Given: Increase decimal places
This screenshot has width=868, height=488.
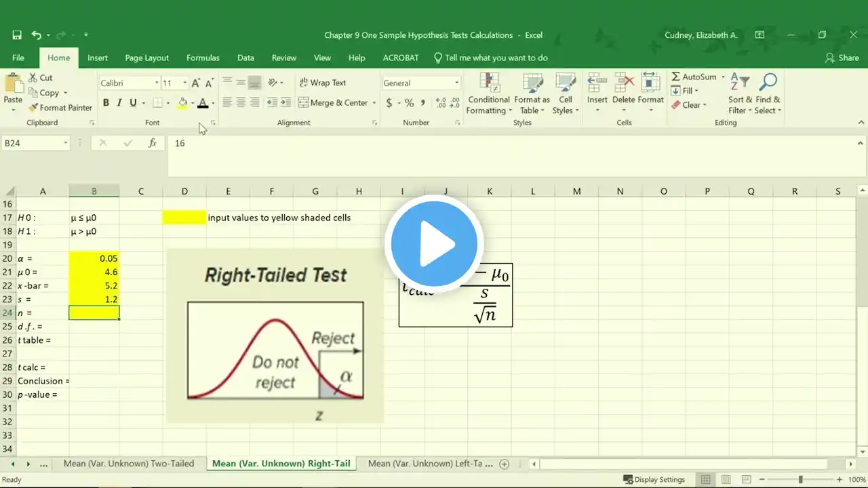Looking at the screenshot, I should point(441,103).
